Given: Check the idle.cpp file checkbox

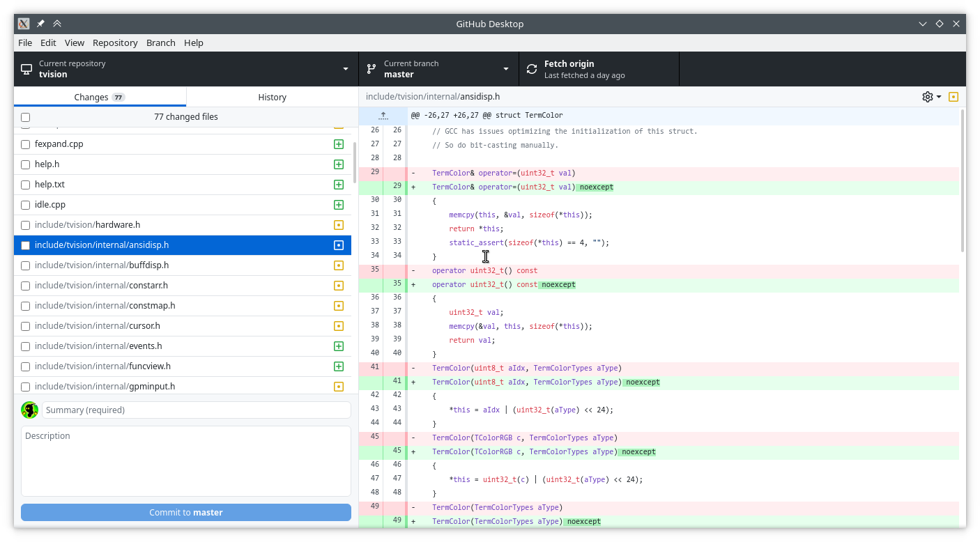Looking at the screenshot, I should coord(26,205).
